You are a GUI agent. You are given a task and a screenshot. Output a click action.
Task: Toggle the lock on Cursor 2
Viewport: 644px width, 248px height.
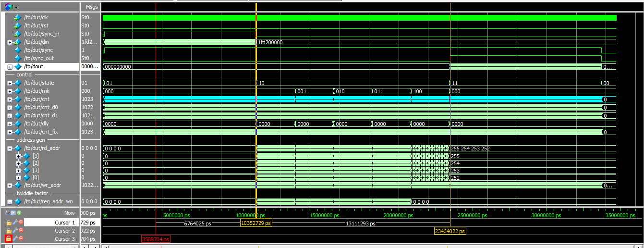click(9, 231)
